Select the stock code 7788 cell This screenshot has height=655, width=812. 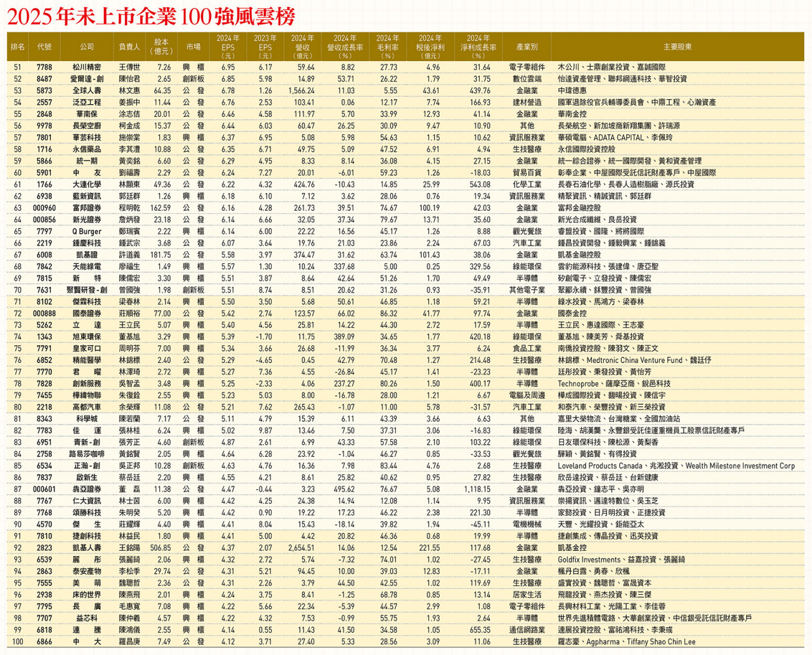(44, 67)
